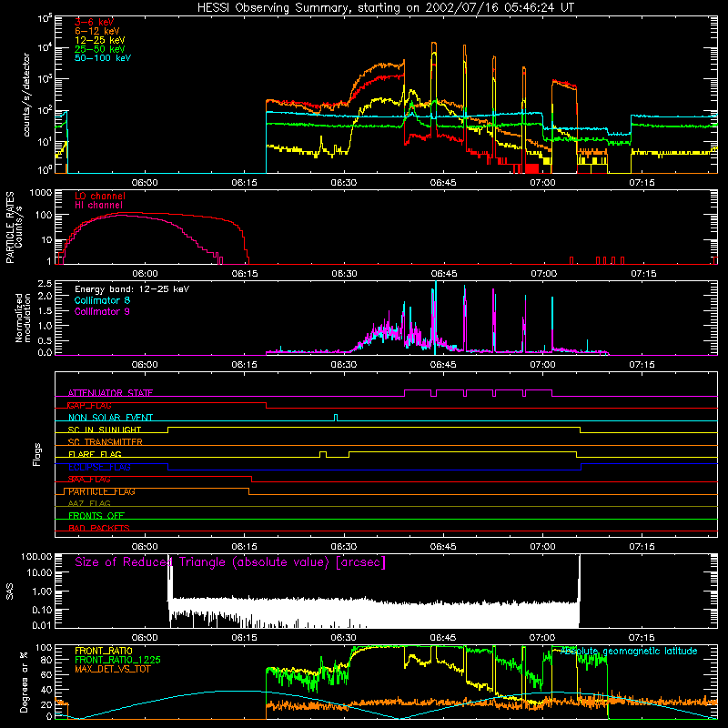Viewport: 728px width, 728px height.
Task: Click the ECLIPSE_FLAG label
Action: (99, 467)
